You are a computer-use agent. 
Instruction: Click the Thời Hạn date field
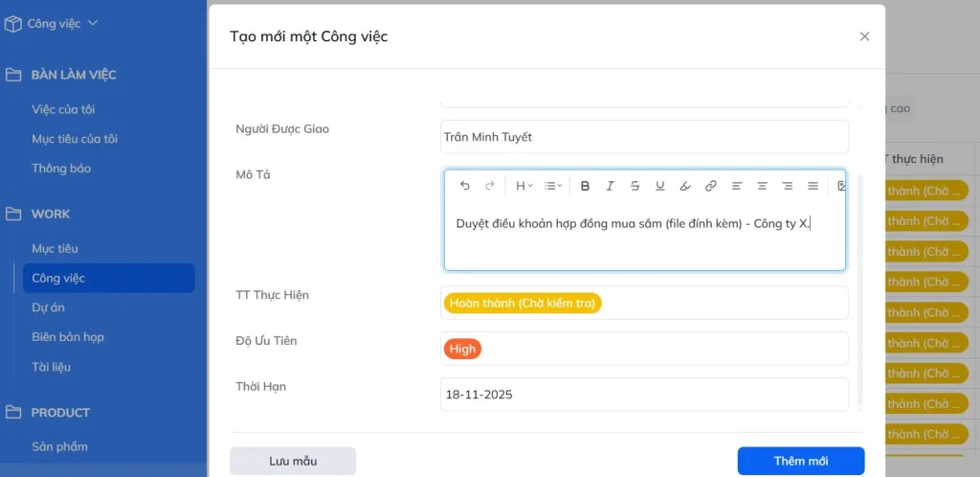[x=644, y=395]
